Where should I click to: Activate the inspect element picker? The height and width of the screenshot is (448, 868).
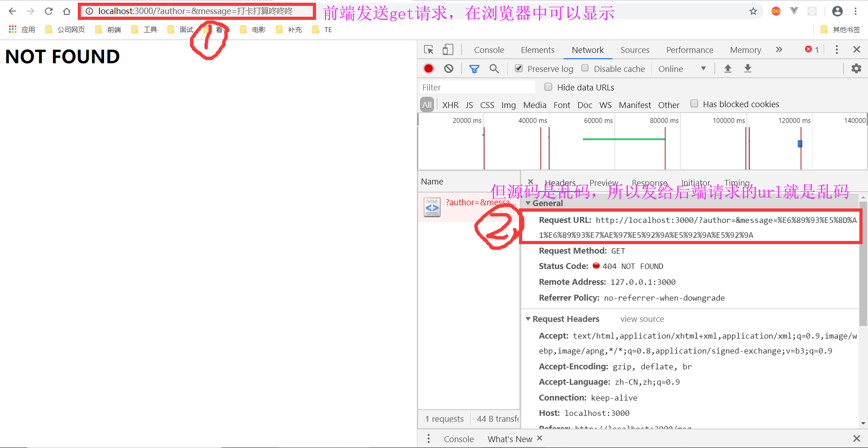click(x=429, y=50)
